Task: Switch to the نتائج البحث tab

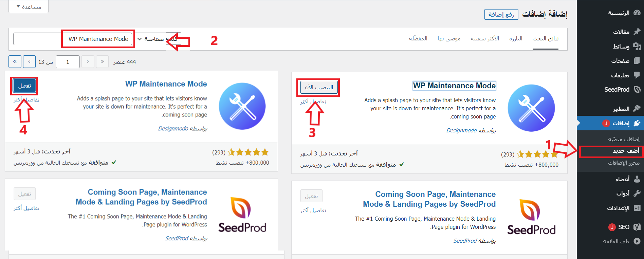Action: (546, 39)
